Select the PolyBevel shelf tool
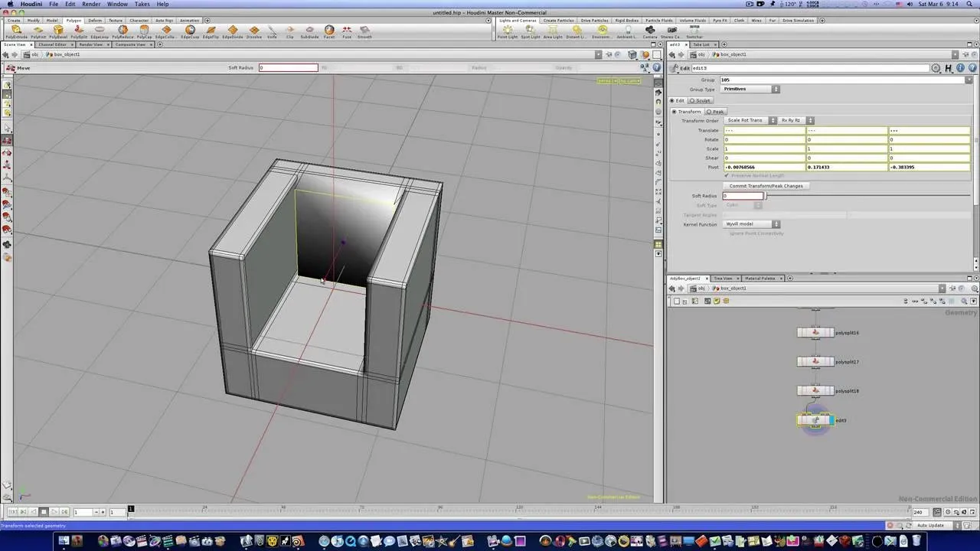980x551 pixels. [x=58, y=31]
